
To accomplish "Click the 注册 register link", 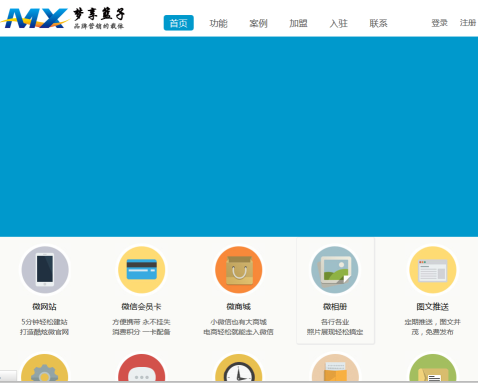I will coord(468,23).
